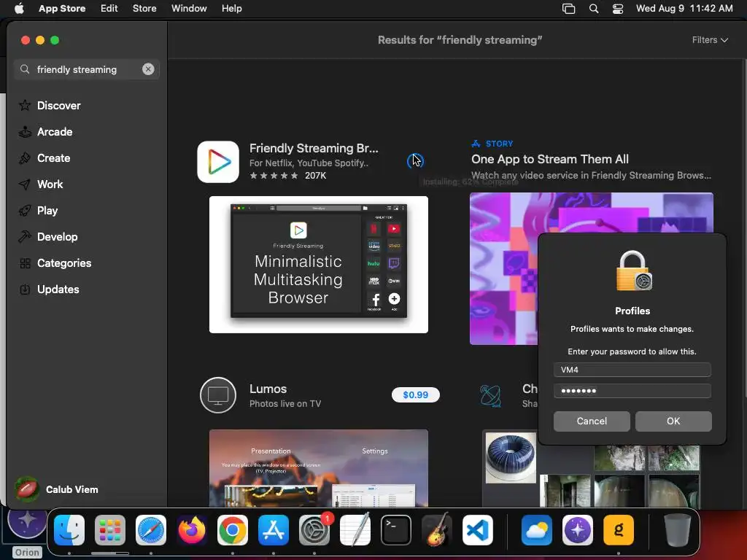Image resolution: width=747 pixels, height=560 pixels.
Task: Open the Store menu
Action: [144, 9]
